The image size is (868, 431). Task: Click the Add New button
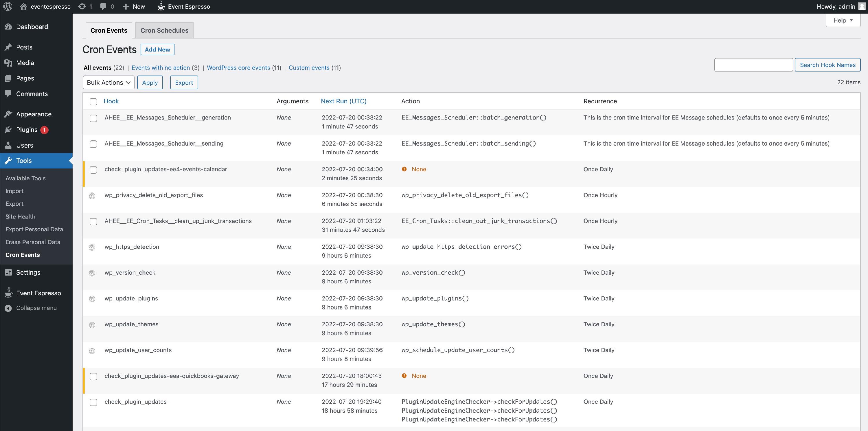pos(157,49)
